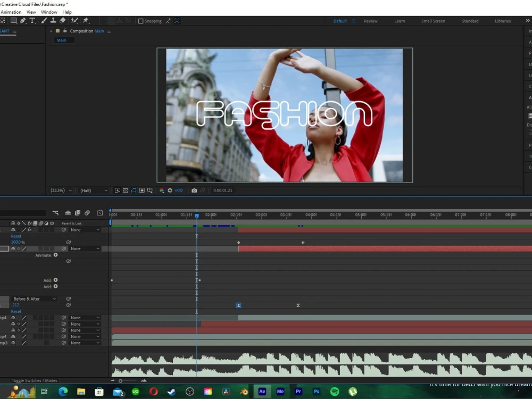Screen dimensions: 532x399
Task: Open the Composition Main panel menu
Action: tap(109, 31)
